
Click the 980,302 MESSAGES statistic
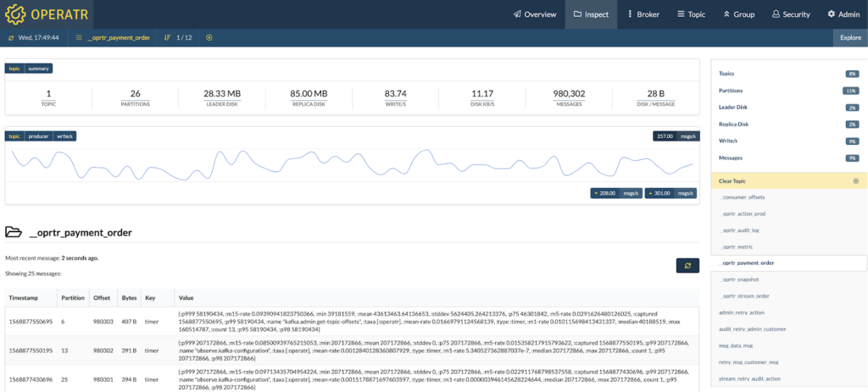(x=569, y=97)
